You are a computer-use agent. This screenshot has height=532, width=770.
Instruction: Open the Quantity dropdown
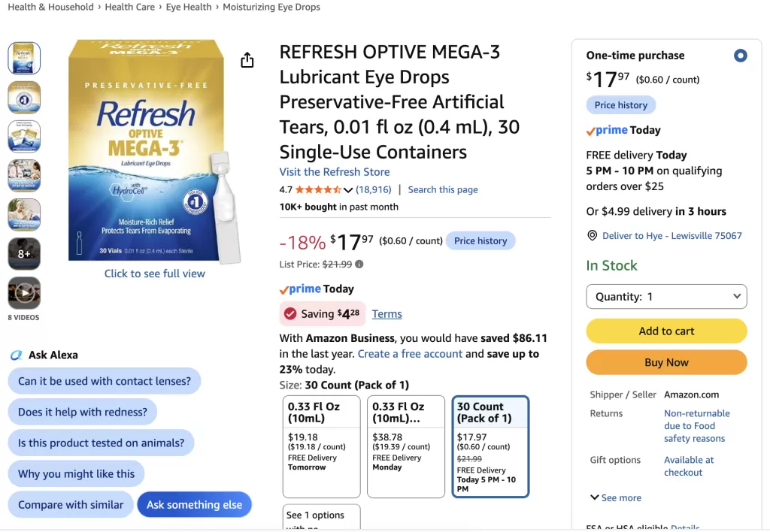click(x=666, y=296)
